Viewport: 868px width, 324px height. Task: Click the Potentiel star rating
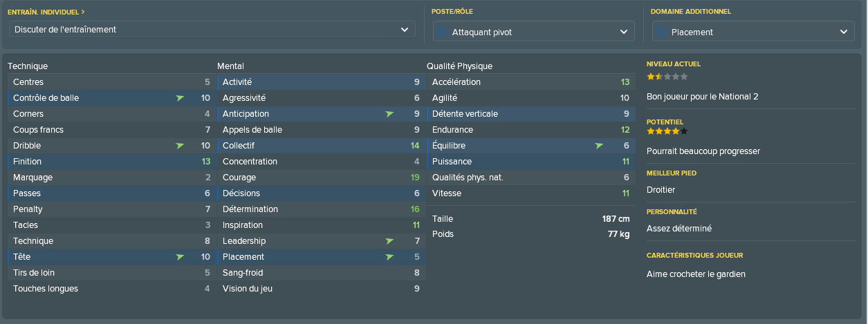pos(667,131)
